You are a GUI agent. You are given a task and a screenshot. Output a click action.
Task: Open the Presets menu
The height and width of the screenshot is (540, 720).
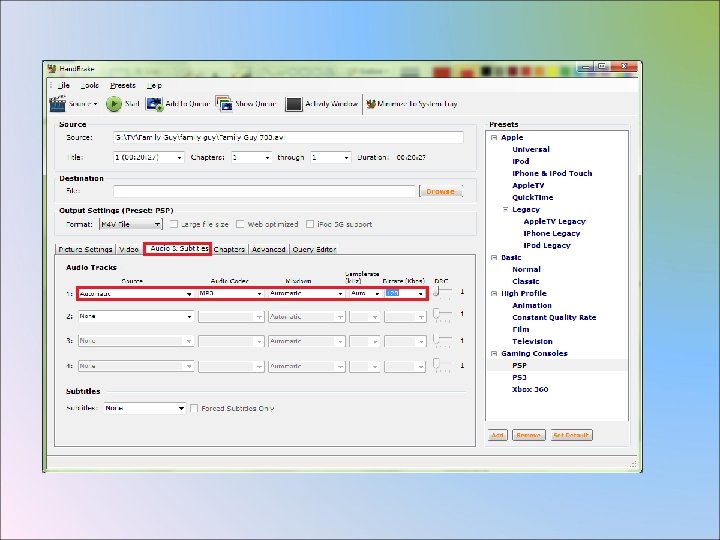pyautogui.click(x=123, y=85)
